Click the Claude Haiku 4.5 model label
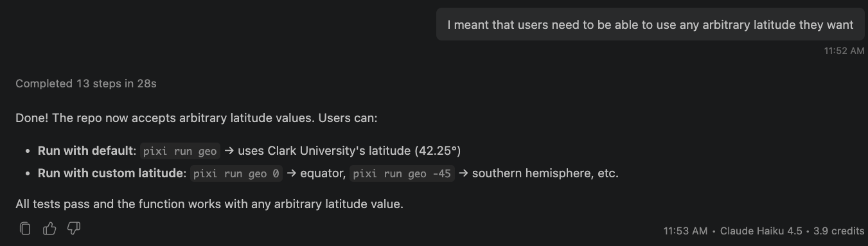868x246 pixels. coord(761,231)
